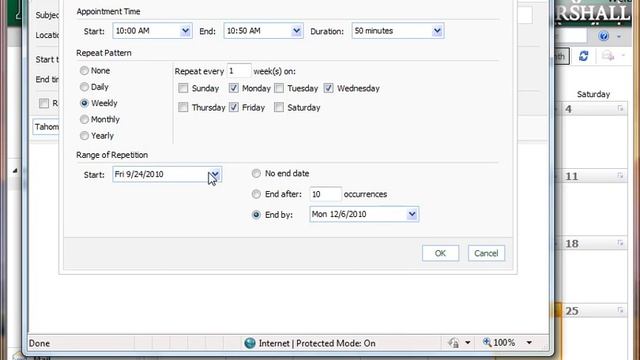
Task: Click calendar day number 4
Action: [569, 109]
